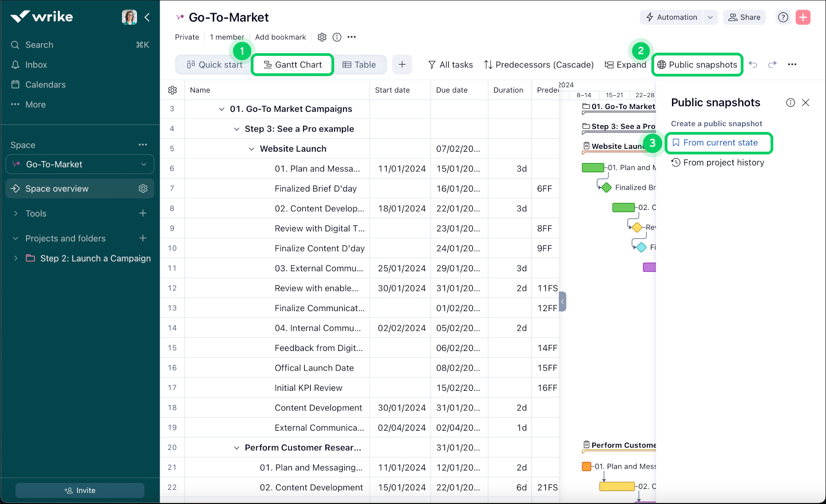Open the help question mark icon
Screen dimensions: 826x504
tap(783, 17)
